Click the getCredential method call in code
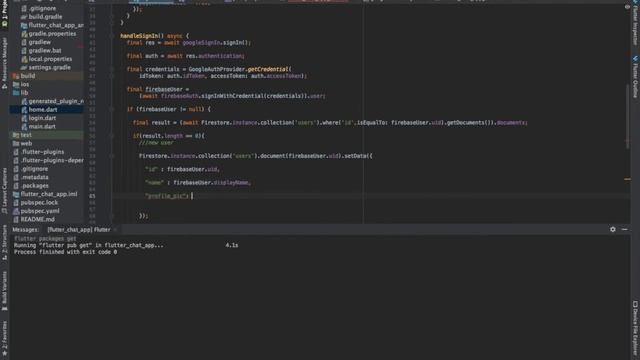640x360 pixels. pos(267,69)
